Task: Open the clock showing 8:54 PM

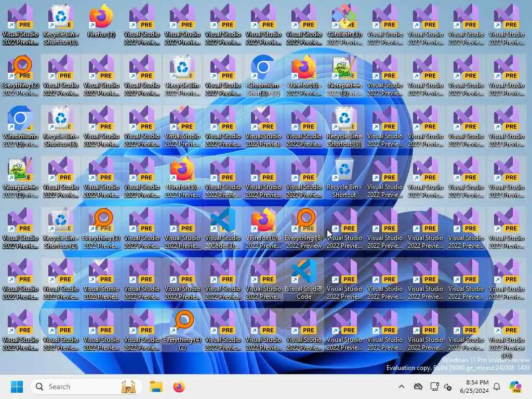Action: point(474,387)
